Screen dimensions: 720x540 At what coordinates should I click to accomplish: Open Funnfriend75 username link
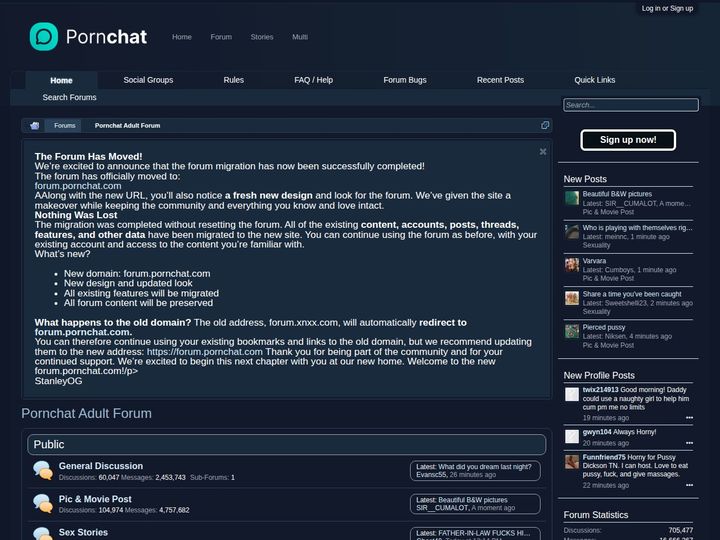(604, 457)
